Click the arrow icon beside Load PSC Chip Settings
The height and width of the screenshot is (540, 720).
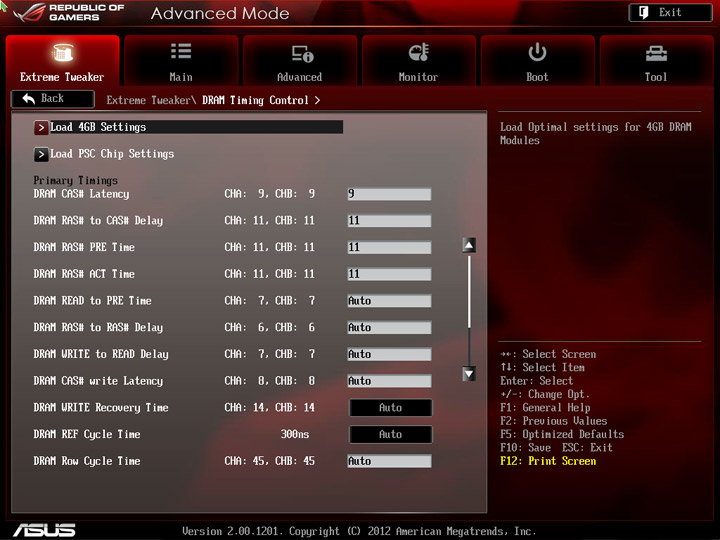point(41,154)
